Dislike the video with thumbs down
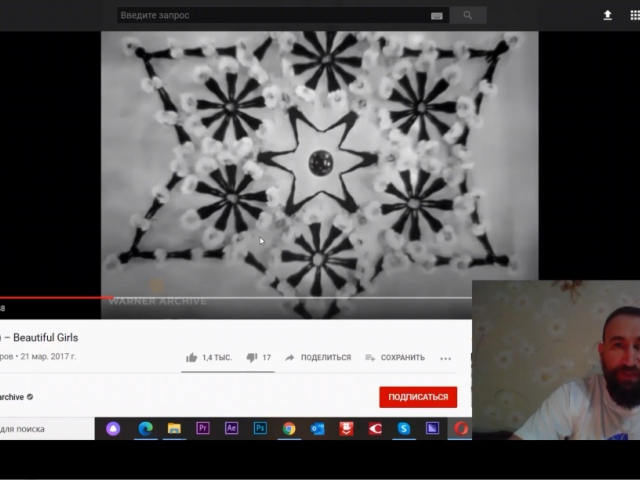The height and width of the screenshot is (480, 640). 251,358
